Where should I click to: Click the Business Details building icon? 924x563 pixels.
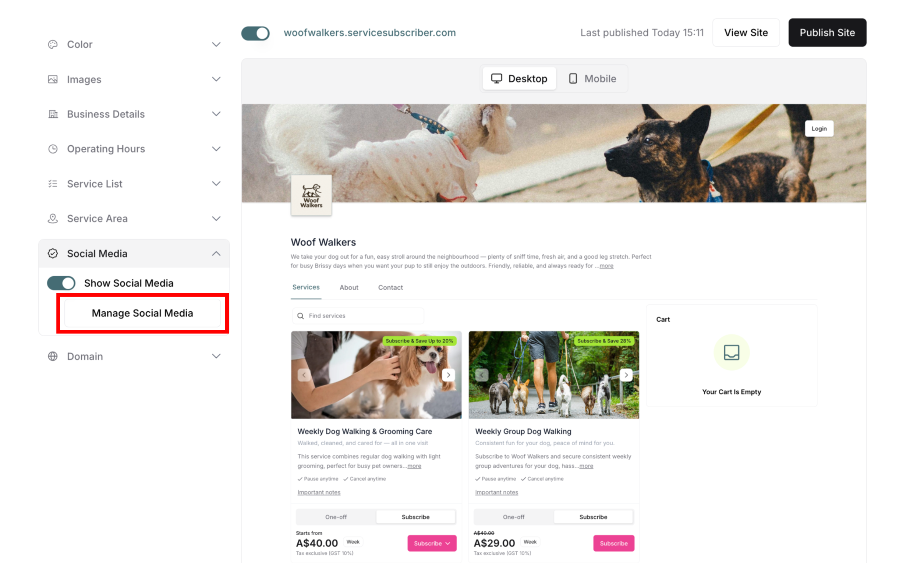53,114
